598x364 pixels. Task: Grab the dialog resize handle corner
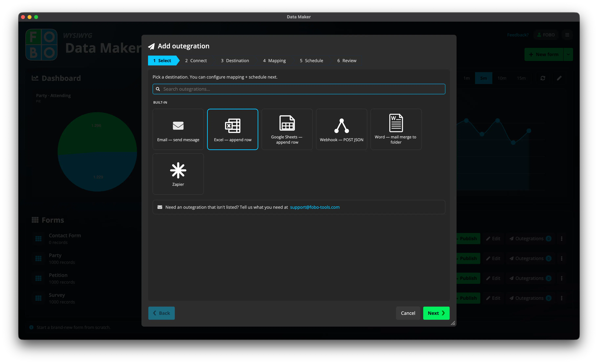coord(453,323)
